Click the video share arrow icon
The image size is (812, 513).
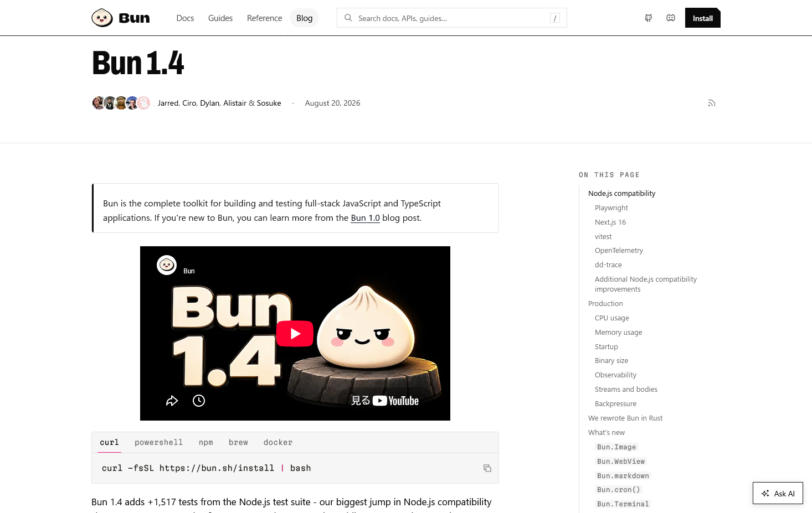pos(172,401)
